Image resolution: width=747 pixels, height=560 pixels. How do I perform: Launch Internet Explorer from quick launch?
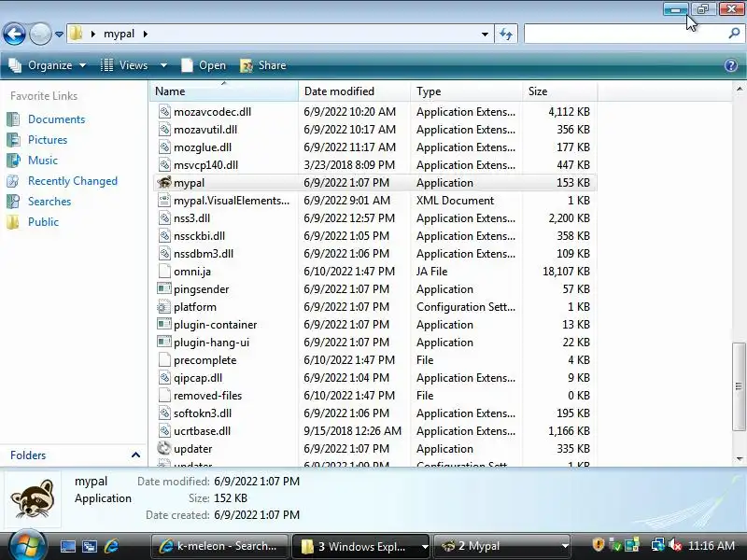coord(111,546)
